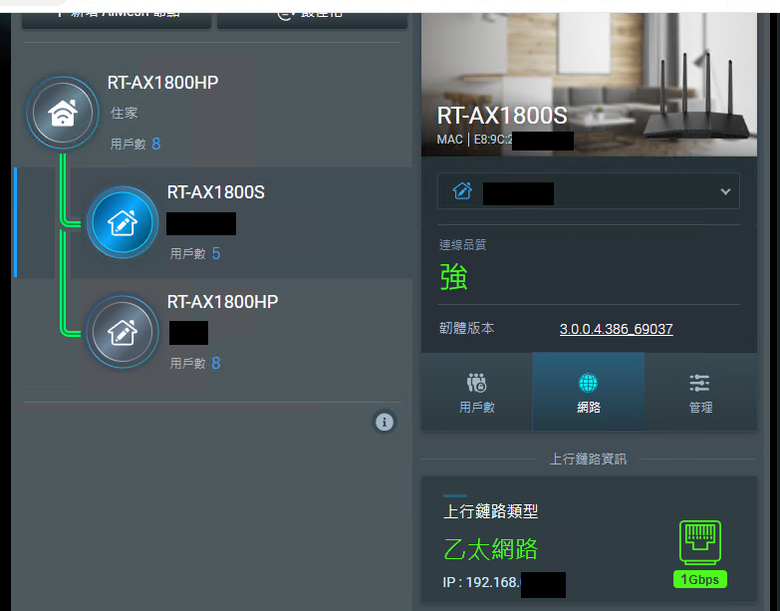The image size is (780, 611).
Task: Click the 上行鏈路資訊 section title
Action: (588, 459)
